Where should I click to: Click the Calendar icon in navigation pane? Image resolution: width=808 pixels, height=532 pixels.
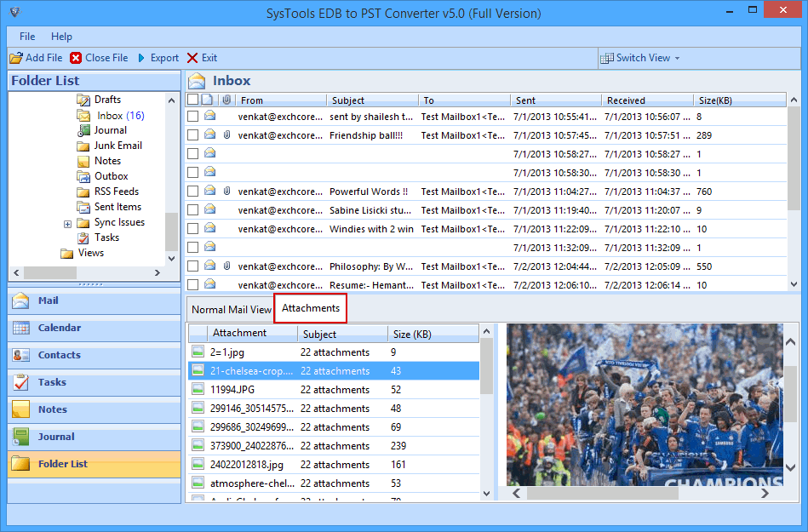tap(21, 328)
